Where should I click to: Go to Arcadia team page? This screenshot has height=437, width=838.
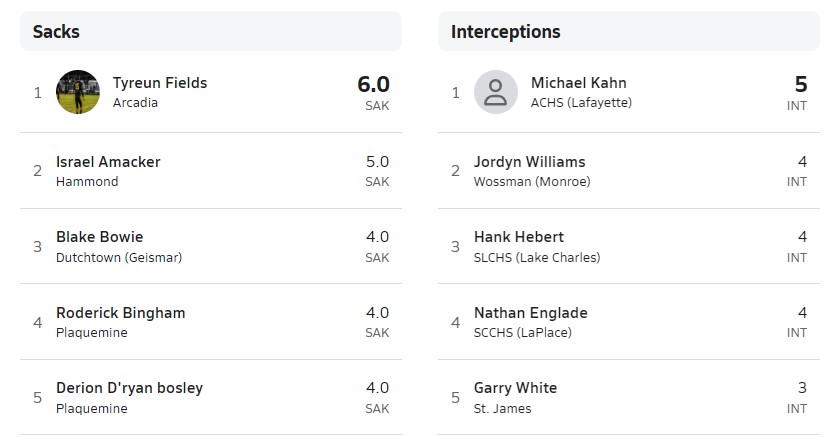click(x=135, y=103)
